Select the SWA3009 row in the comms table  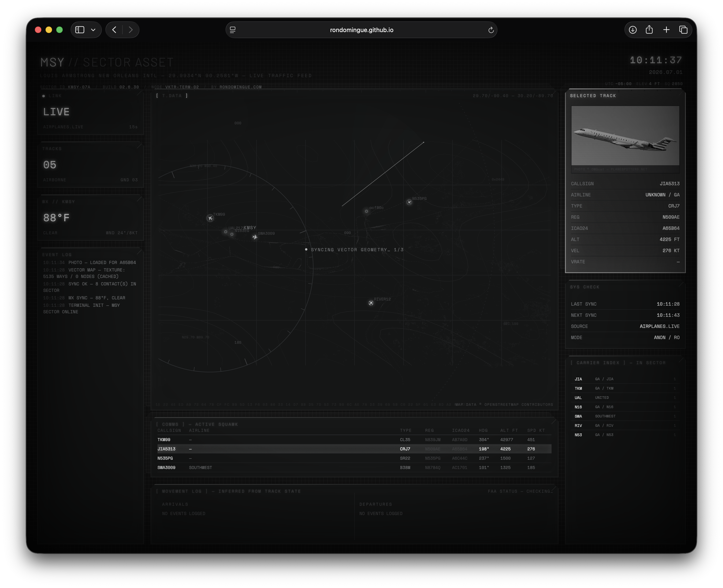click(x=354, y=467)
